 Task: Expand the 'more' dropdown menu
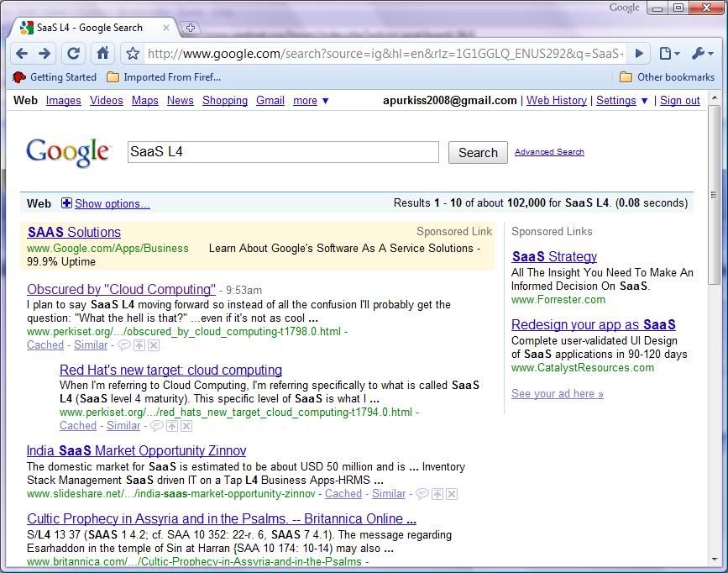[311, 100]
